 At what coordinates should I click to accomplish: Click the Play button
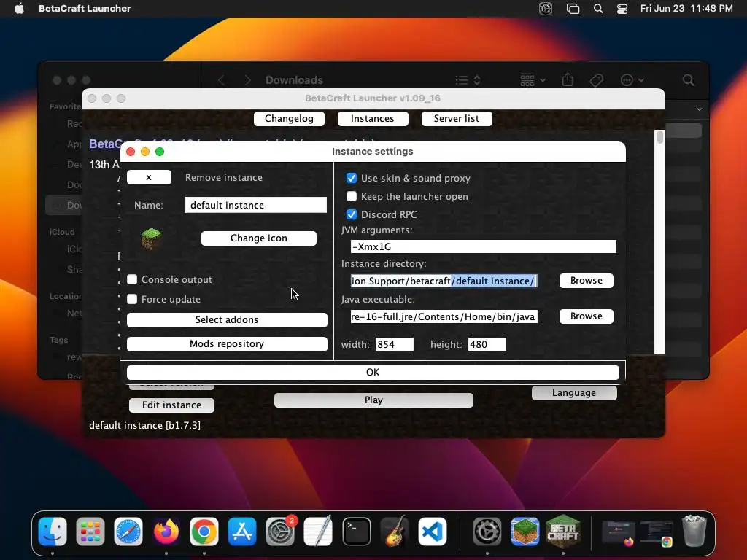tap(373, 400)
